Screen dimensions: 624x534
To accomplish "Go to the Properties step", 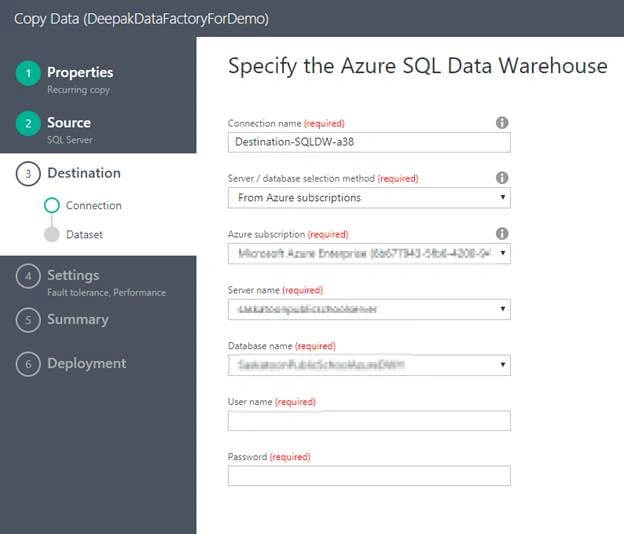I will click(x=80, y=72).
